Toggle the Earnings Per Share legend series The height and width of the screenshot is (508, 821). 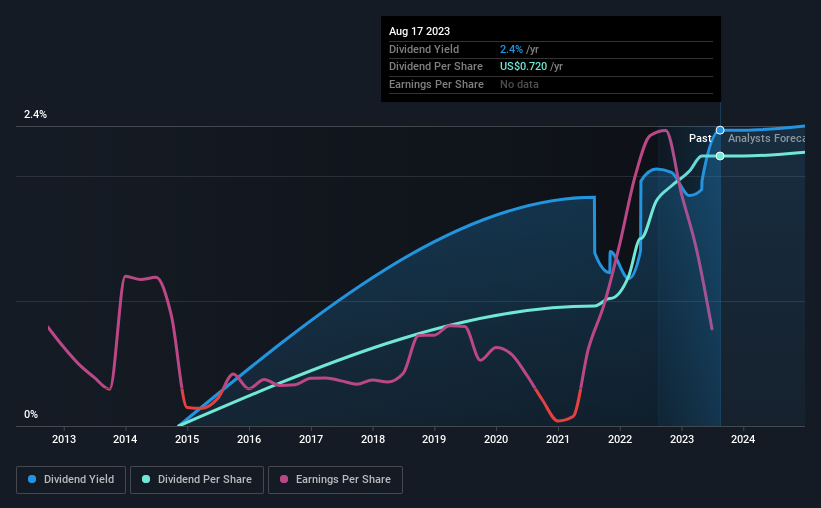(x=335, y=480)
